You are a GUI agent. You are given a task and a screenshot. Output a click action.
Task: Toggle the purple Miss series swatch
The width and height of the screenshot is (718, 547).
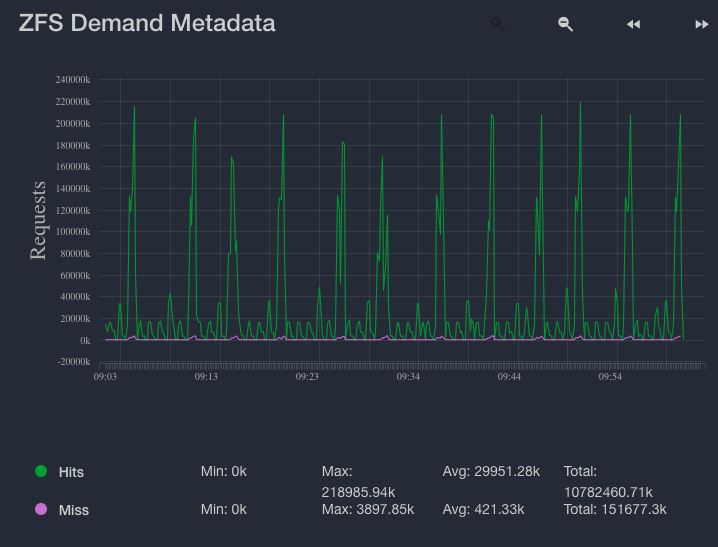pos(41,509)
